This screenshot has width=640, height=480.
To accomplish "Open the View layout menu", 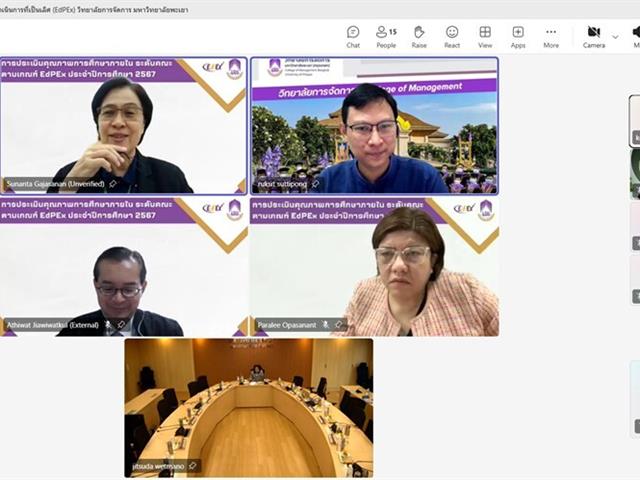I will [485, 37].
